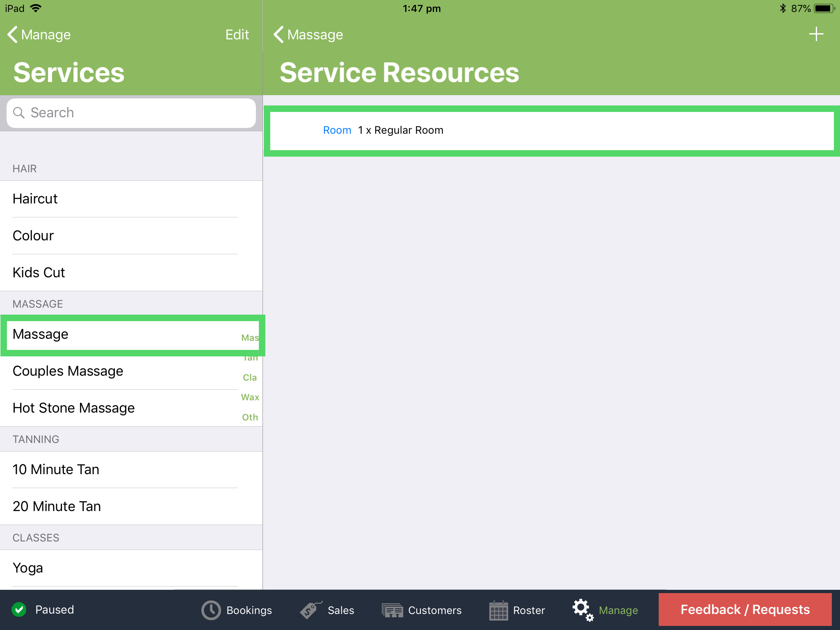Jump to Waxing section using Wax index
This screenshot has width=840, height=630.
249,397
